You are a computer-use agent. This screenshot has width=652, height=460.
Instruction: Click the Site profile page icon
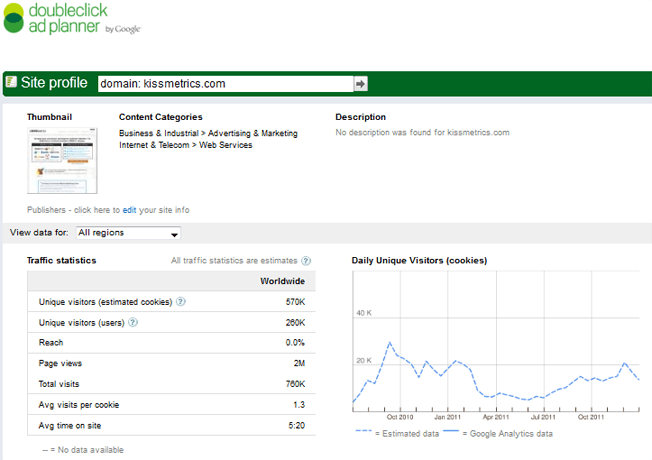tap(11, 82)
